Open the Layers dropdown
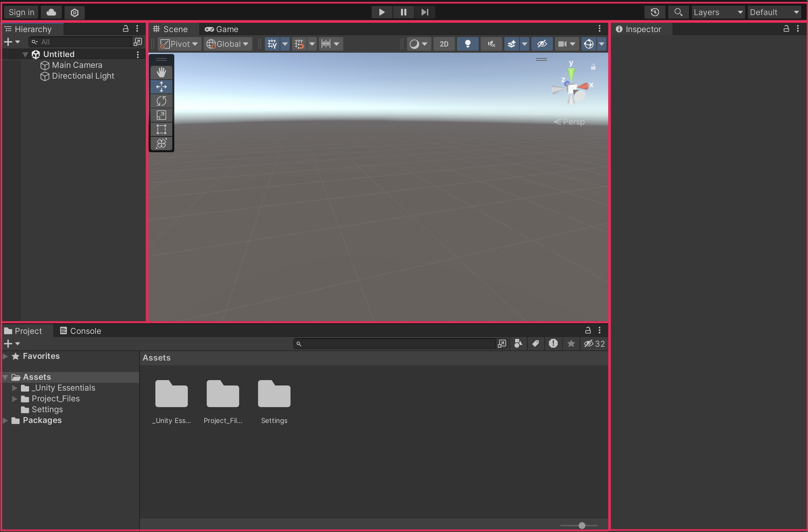Viewport: 808px width, 532px height. click(718, 12)
